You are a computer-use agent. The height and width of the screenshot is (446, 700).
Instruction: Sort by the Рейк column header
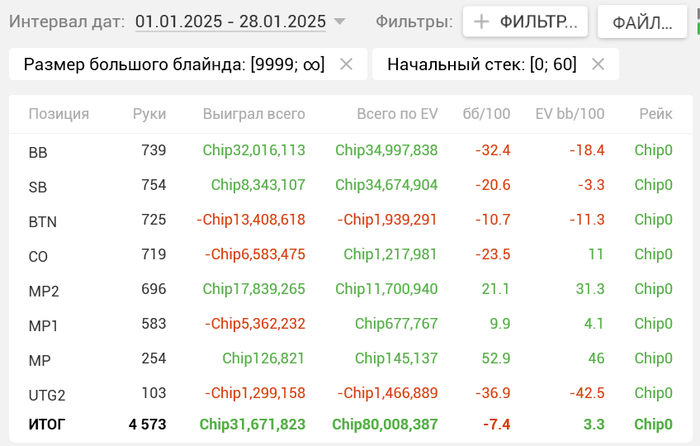pos(655,114)
